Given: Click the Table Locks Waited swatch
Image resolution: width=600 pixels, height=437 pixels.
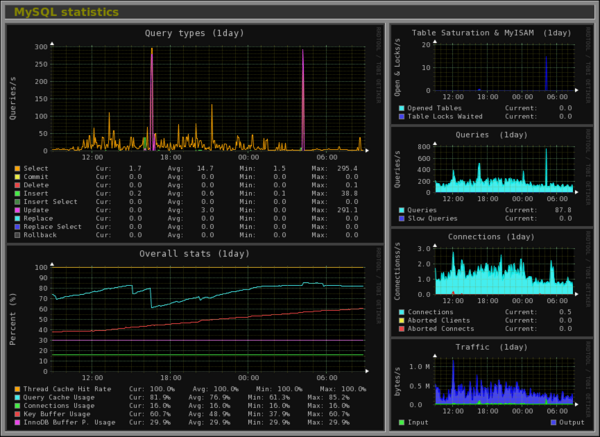Looking at the screenshot, I should (x=401, y=117).
